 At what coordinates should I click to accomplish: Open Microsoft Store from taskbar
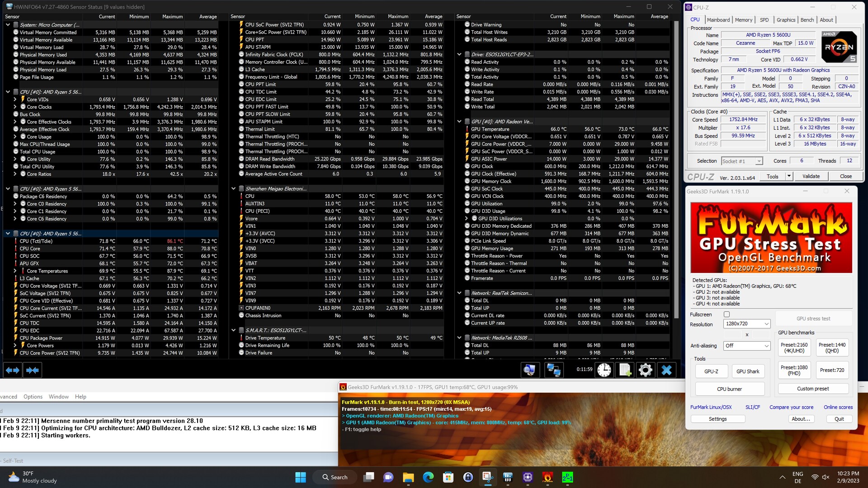[x=448, y=477]
